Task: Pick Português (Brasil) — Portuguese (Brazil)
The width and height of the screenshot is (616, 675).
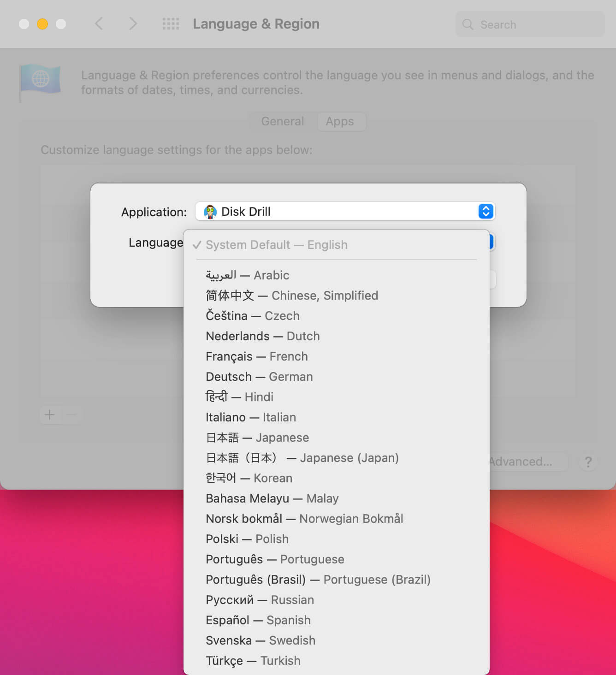Action: [x=337, y=580]
